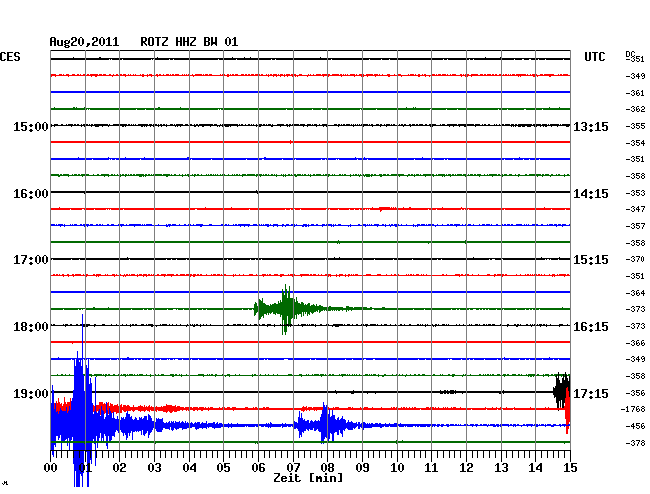This screenshot has height=494, width=650.
Task: Click the station title ROTZ HHZ BW 01
Action: (x=189, y=42)
